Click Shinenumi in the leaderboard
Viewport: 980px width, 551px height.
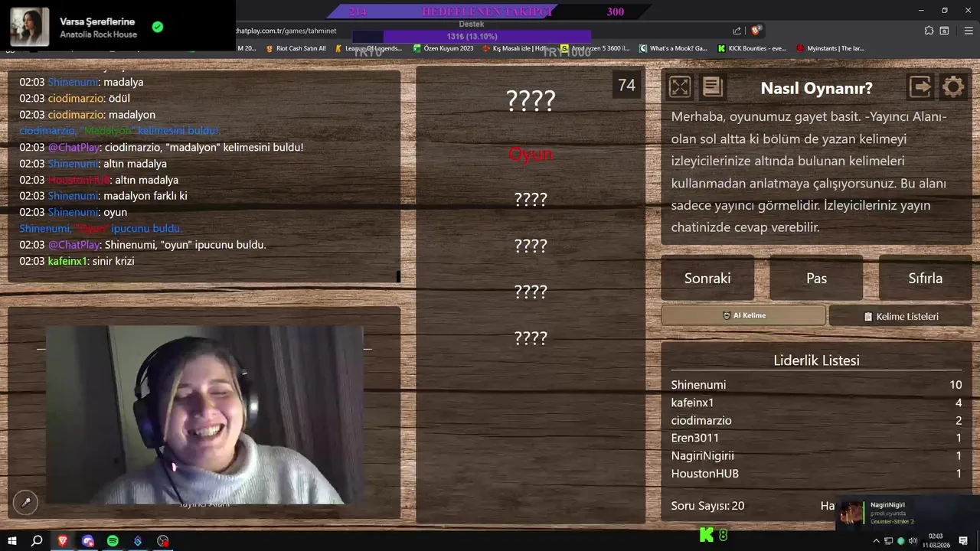point(698,385)
